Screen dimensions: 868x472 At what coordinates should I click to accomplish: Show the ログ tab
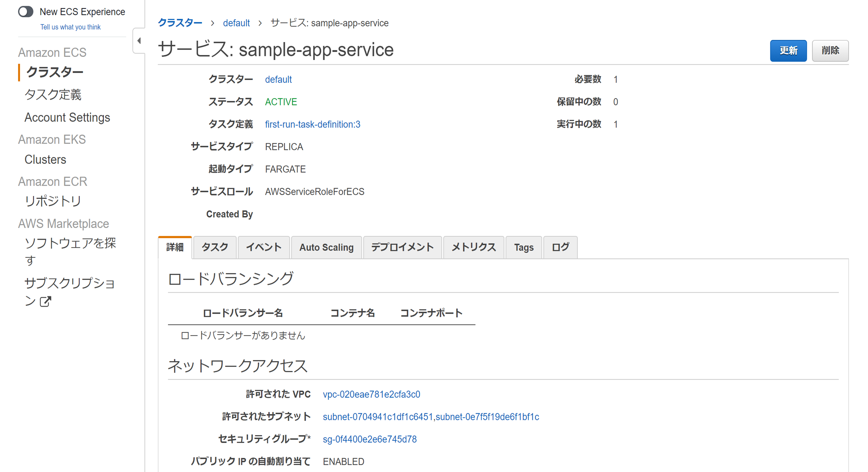[x=560, y=247]
